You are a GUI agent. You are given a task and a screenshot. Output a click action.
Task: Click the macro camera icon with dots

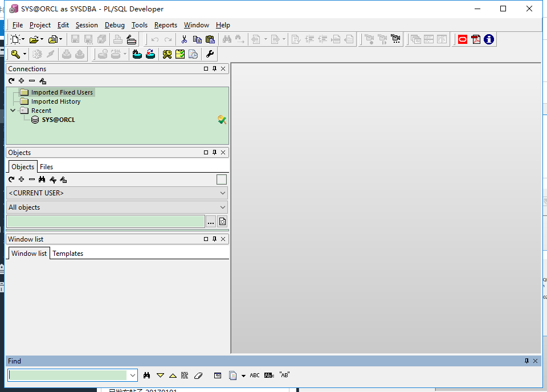pyautogui.click(x=395, y=39)
